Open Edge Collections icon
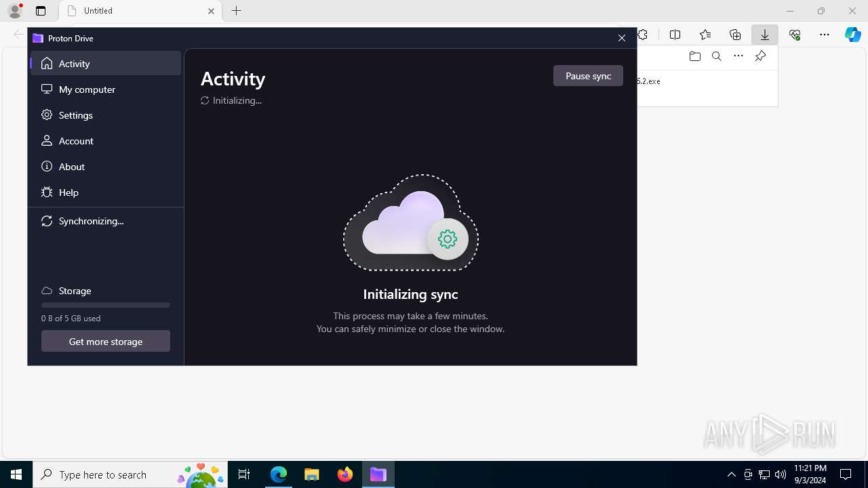 point(735,35)
